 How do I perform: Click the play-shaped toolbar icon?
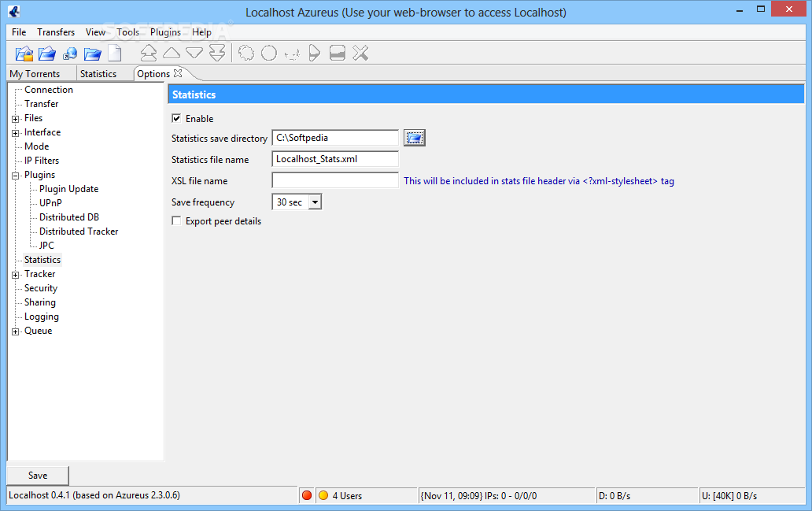(315, 53)
